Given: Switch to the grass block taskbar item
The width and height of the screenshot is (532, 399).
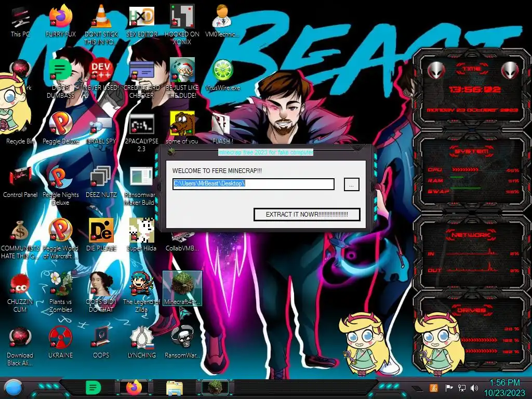Looking at the screenshot, I should click(x=215, y=388).
